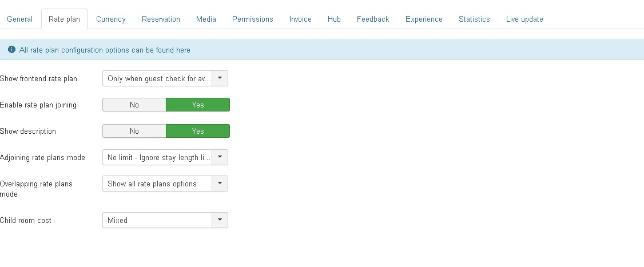644x267 pixels.
Task: Open the Hub tab
Action: 334,19
